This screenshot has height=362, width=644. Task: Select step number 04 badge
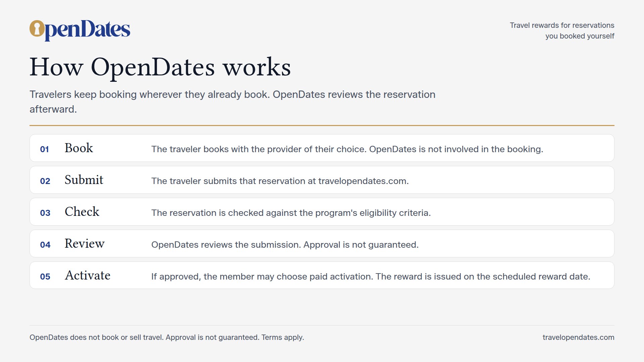click(x=45, y=245)
